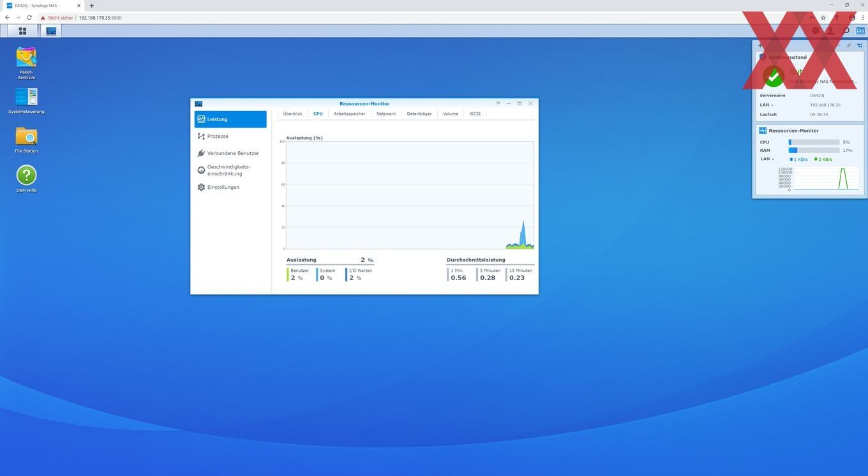Click the System 0 % value
The height and width of the screenshot is (476, 868).
point(326,278)
